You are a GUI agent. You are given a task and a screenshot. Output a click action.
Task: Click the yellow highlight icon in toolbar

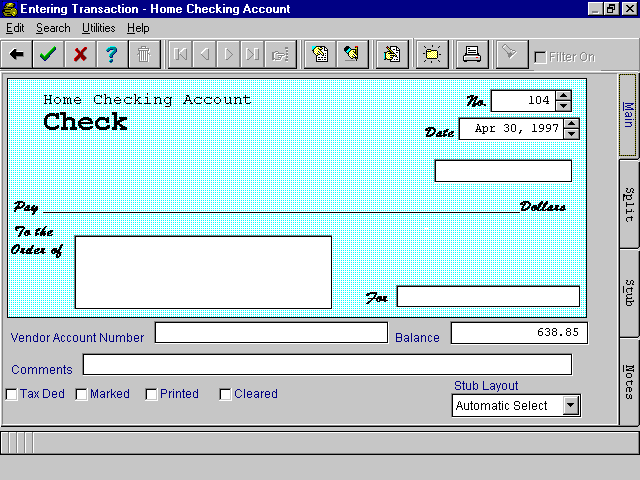[432, 54]
